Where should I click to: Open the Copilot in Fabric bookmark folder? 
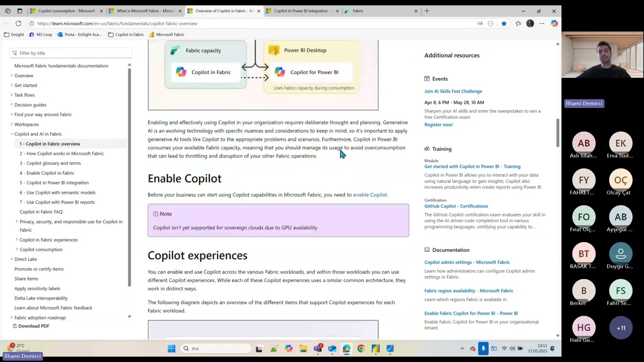pos(126,34)
